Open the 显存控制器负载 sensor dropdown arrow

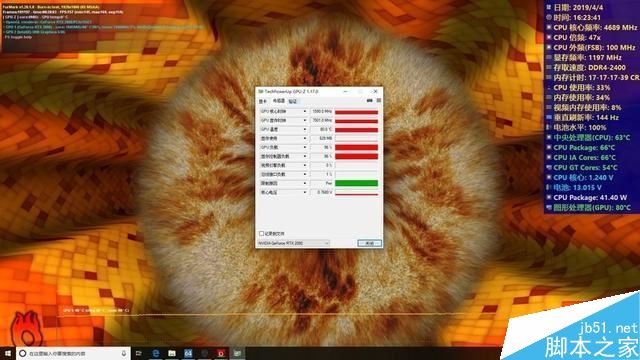point(304,156)
